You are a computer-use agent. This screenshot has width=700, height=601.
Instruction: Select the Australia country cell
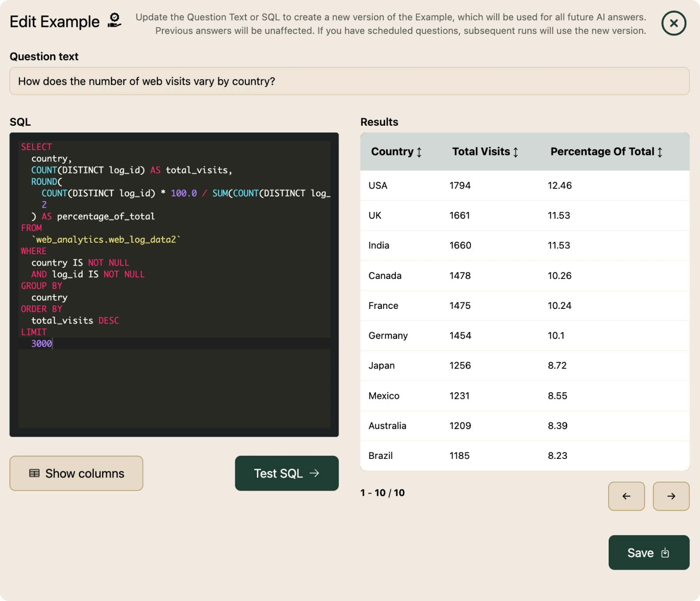point(387,426)
